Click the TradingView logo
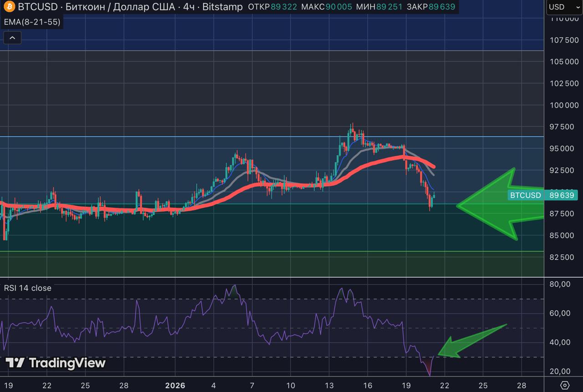Screen dimensions: 583x392 click(x=55, y=363)
